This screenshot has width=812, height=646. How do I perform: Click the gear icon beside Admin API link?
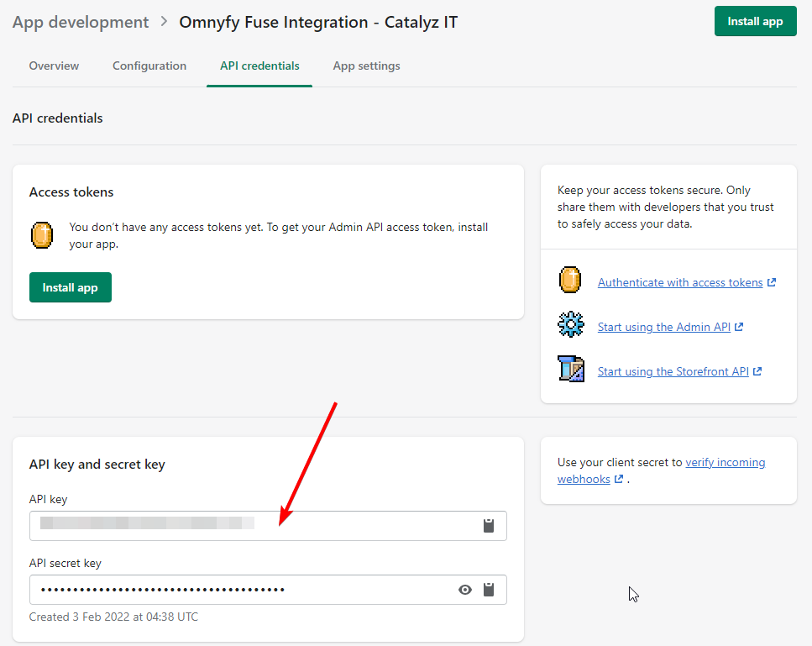[571, 324]
